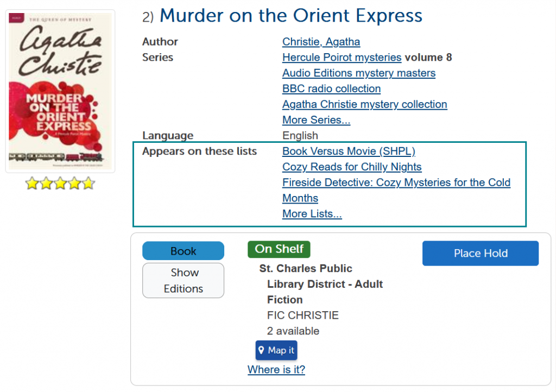
Task: Click the Map it pin icon
Action: tap(261, 350)
